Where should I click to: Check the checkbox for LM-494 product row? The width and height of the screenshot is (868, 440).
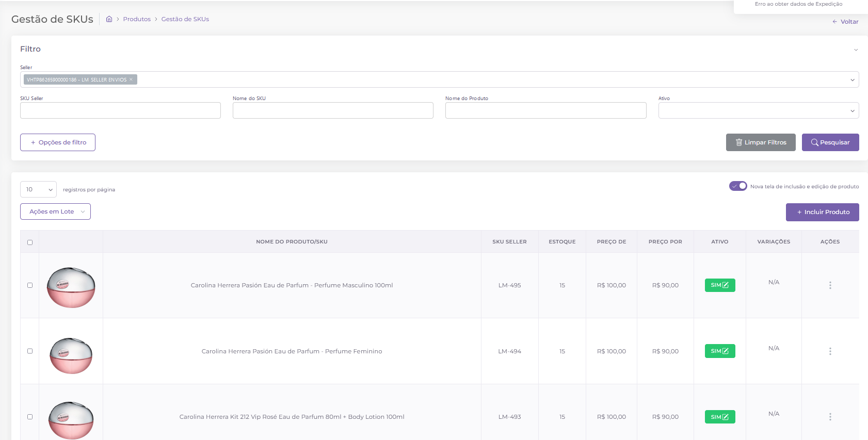point(30,351)
